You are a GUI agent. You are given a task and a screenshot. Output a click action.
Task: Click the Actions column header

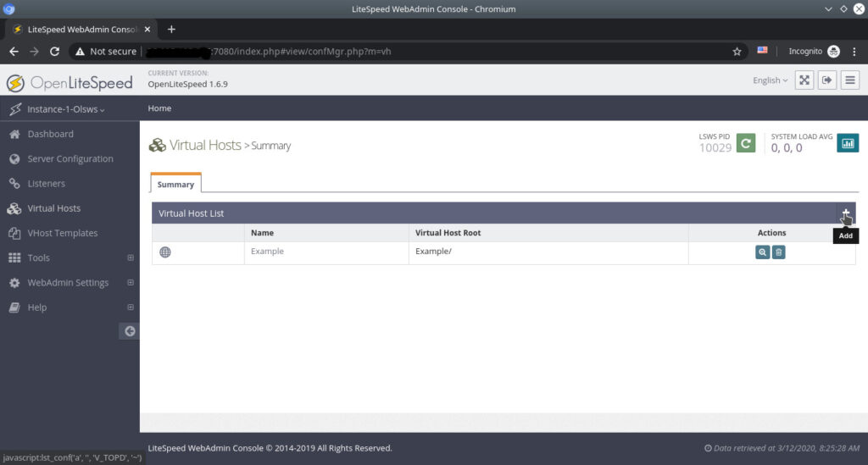click(x=771, y=233)
